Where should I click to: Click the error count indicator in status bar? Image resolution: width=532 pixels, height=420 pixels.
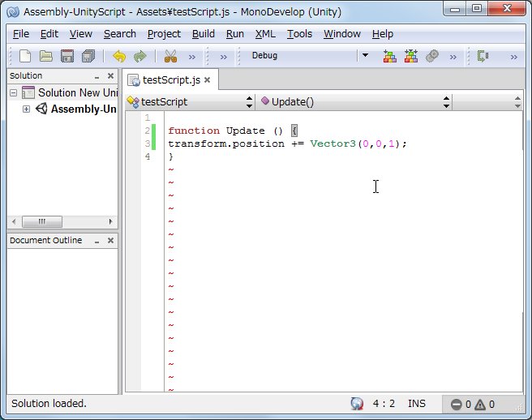coord(461,404)
